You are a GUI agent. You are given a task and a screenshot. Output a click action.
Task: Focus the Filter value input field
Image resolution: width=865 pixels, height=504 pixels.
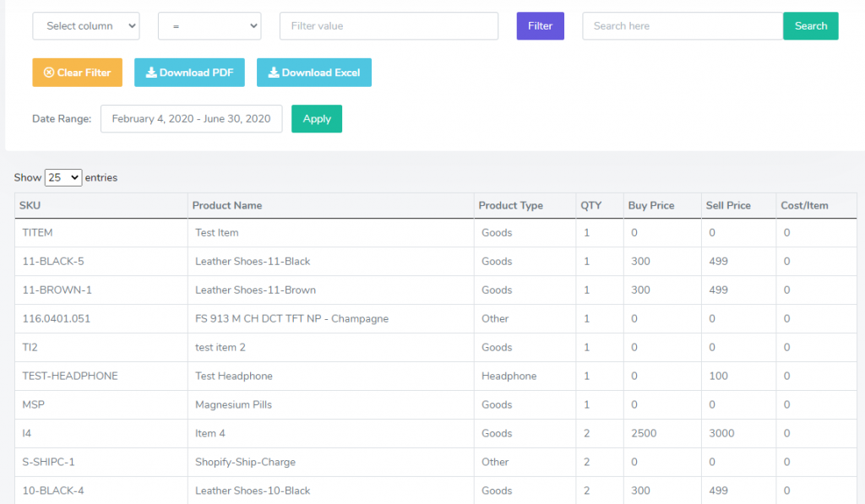[389, 26]
